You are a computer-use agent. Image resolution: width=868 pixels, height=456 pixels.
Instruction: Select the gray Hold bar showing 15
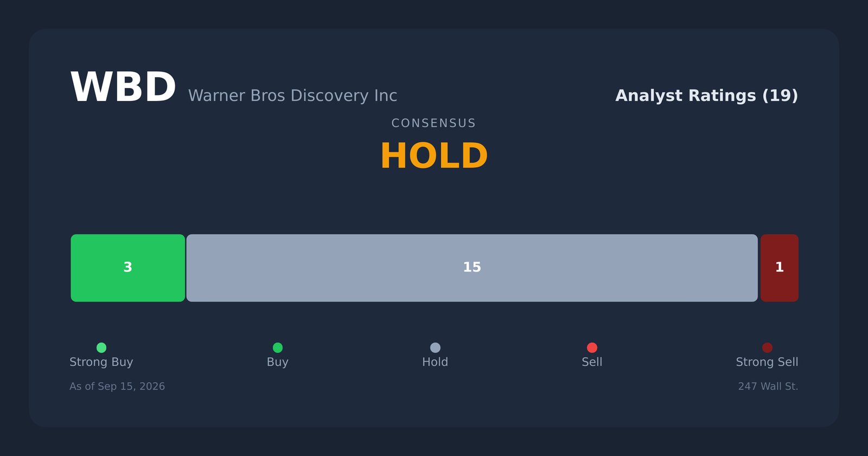472,268
